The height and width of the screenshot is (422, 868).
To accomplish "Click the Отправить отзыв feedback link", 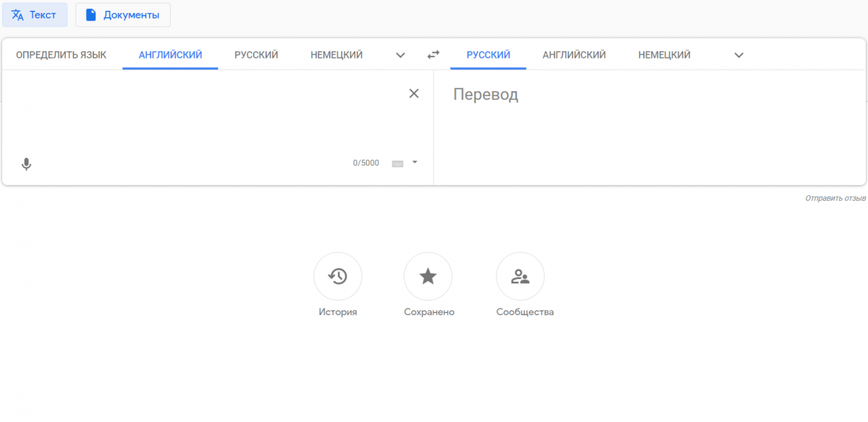I will coord(835,198).
